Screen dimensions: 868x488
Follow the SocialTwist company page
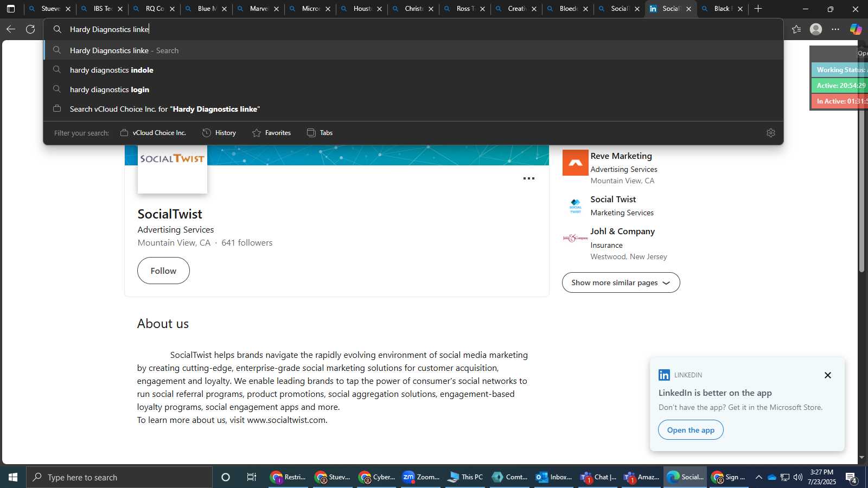click(163, 271)
